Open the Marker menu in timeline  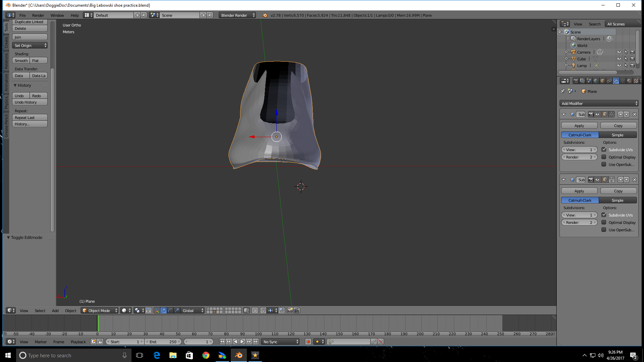tap(41, 342)
